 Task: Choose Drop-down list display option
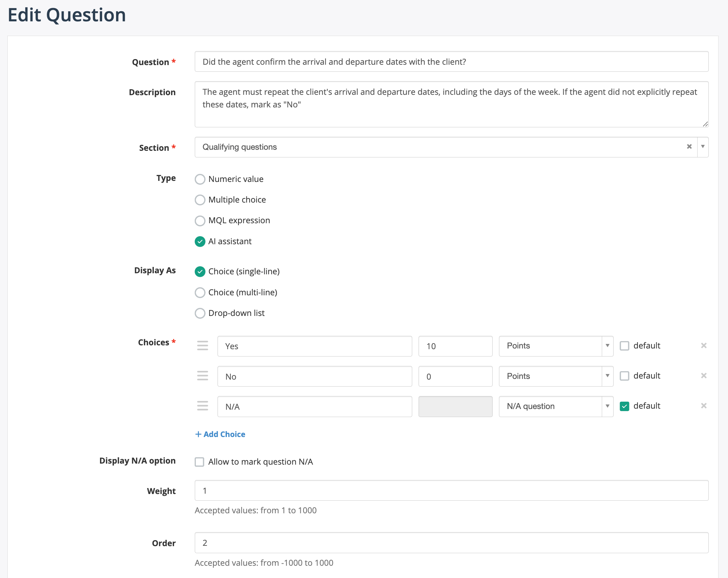click(200, 313)
